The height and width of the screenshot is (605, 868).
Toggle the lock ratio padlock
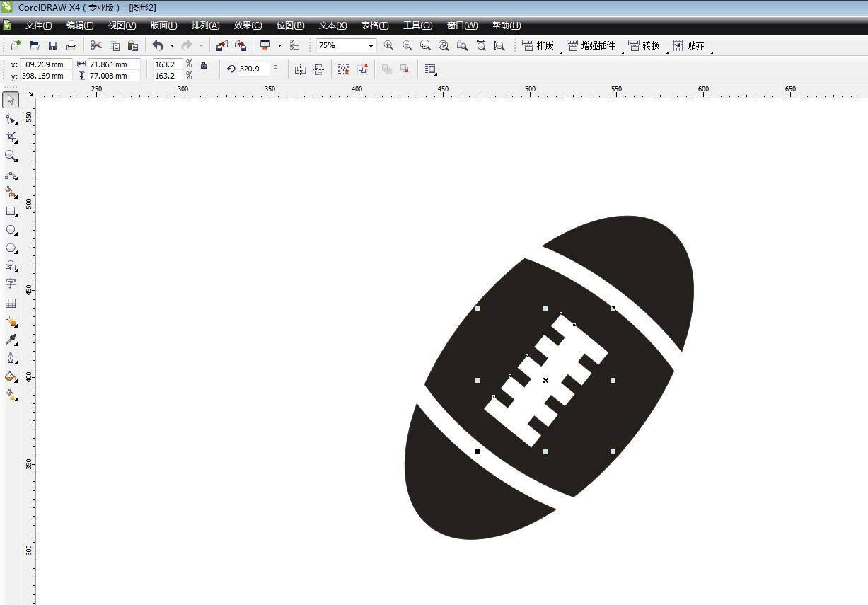pyautogui.click(x=204, y=65)
